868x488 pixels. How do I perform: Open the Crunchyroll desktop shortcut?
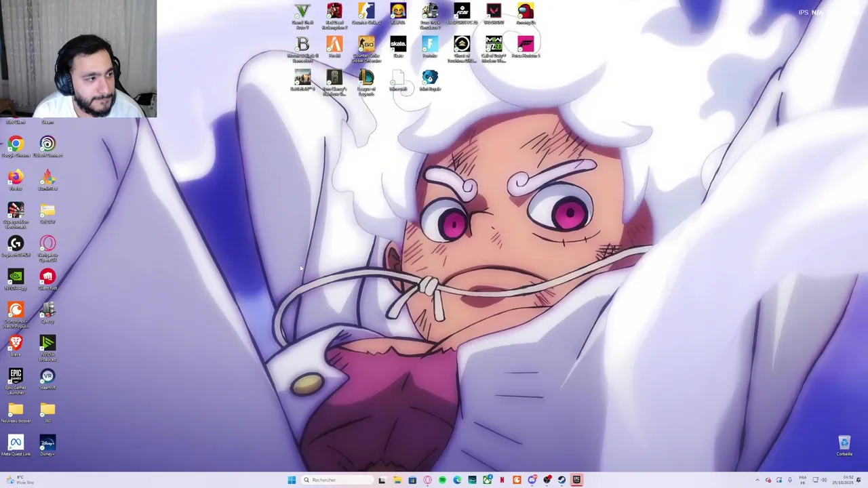point(16,314)
